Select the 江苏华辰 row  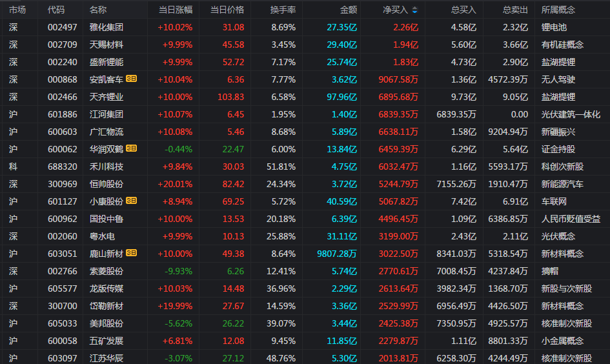[x=305, y=358]
